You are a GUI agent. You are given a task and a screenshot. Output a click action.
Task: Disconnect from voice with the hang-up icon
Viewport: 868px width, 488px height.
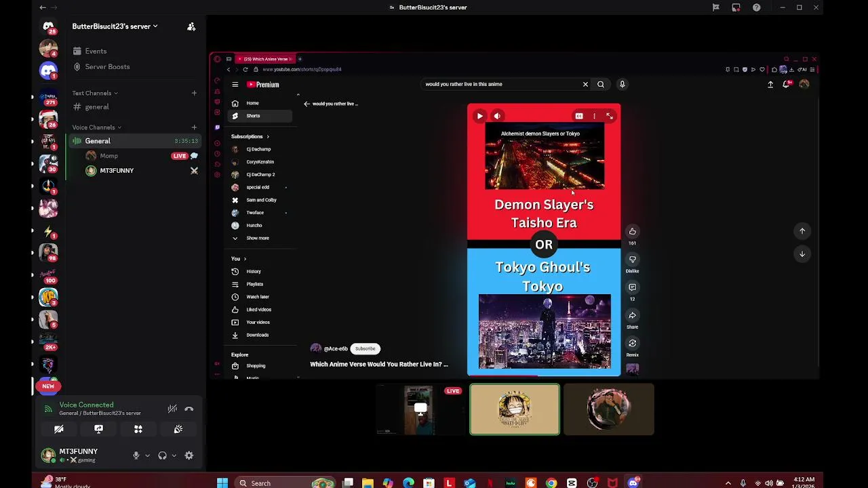(189, 409)
